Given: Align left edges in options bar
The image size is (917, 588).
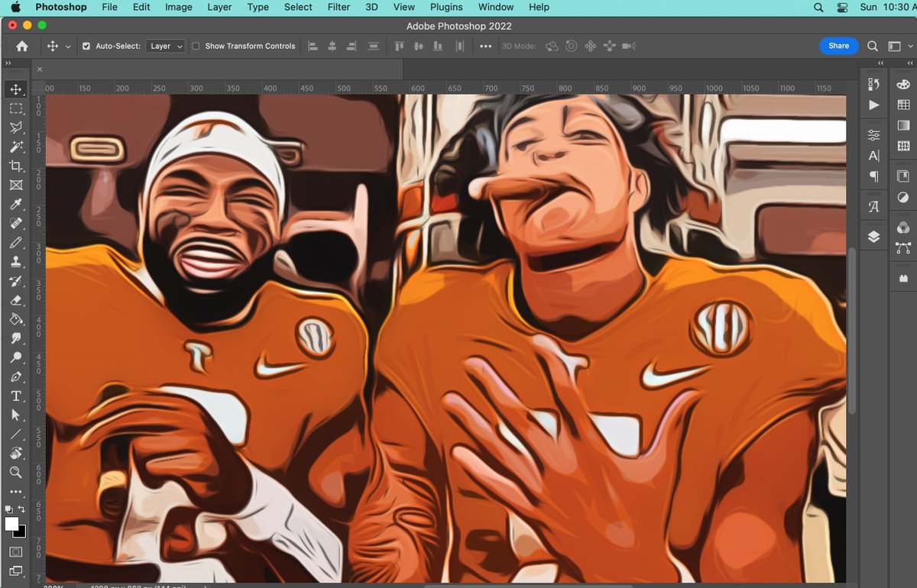Looking at the screenshot, I should [313, 46].
